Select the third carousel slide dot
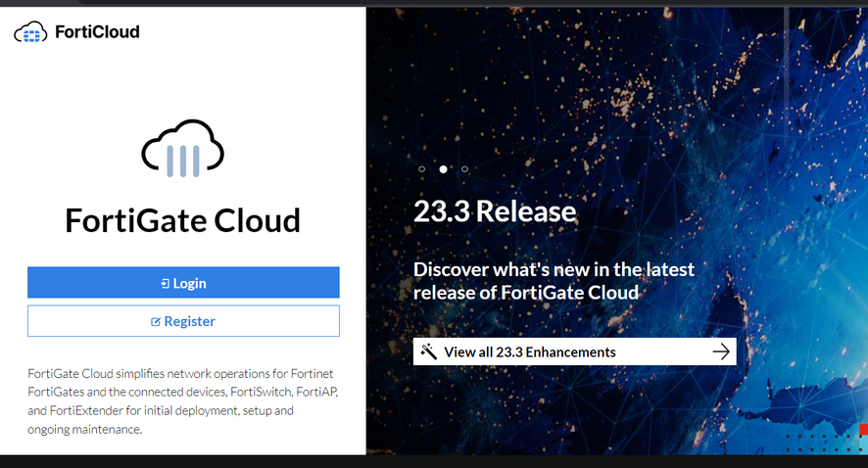 pyautogui.click(x=465, y=169)
